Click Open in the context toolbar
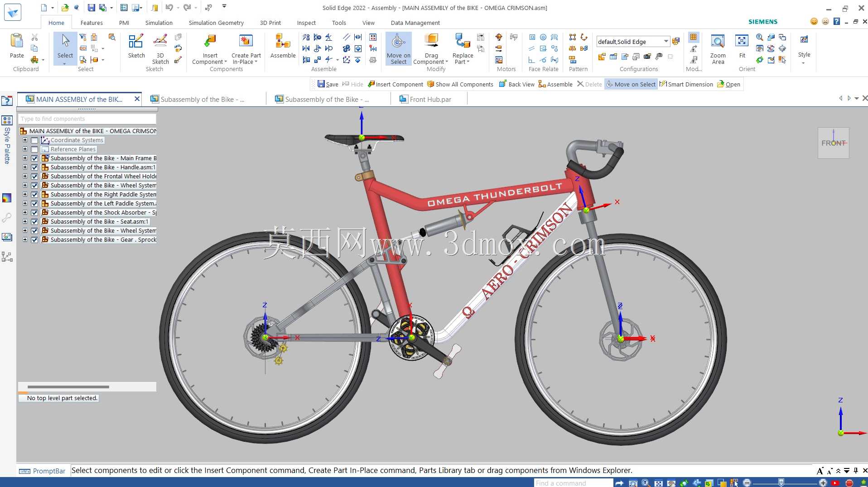Screen dimensions: 868x487 [x=728, y=84]
